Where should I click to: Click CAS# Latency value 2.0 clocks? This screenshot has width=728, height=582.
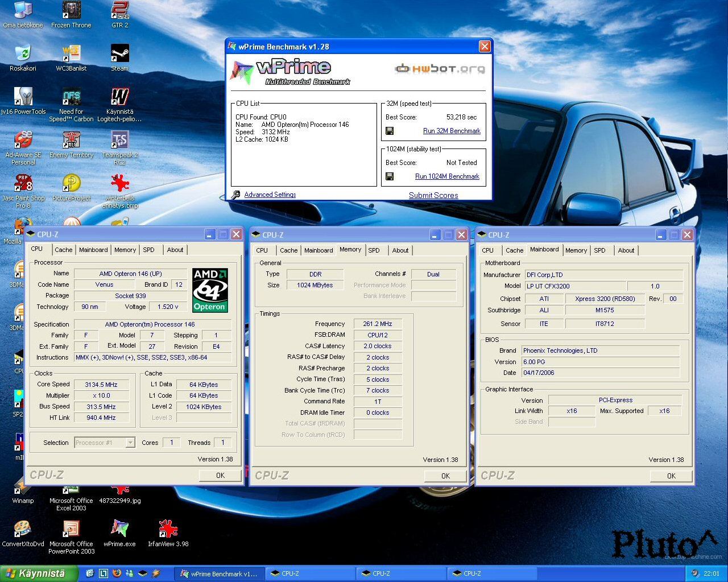pos(378,346)
